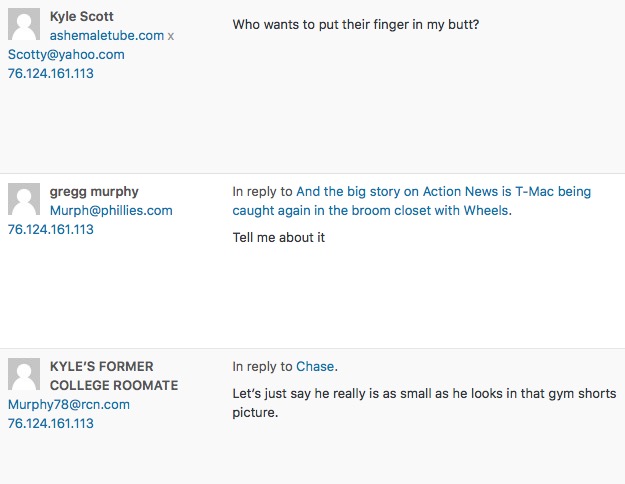This screenshot has height=484, width=625.
Task: Click gregg murphy's avatar placeholder
Action: 24,200
